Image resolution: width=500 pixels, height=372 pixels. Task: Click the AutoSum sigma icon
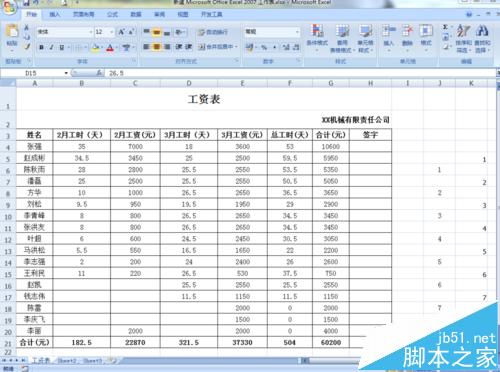(x=445, y=27)
